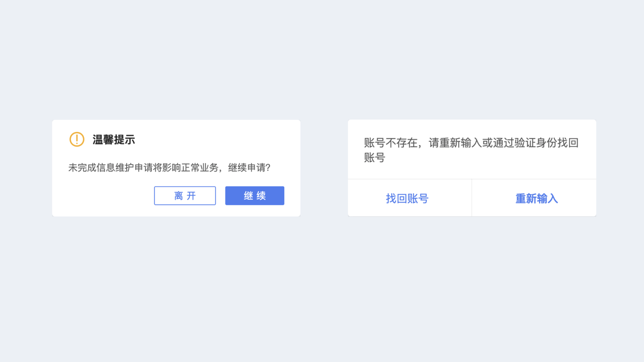Confirm with the blue 继续 button
Screen dimensions: 644x362
click(255, 196)
